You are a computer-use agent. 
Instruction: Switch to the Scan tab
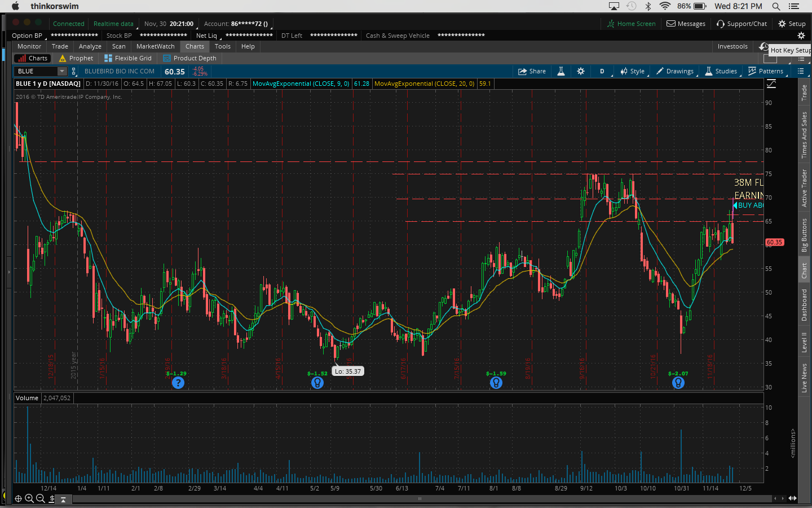coord(118,46)
